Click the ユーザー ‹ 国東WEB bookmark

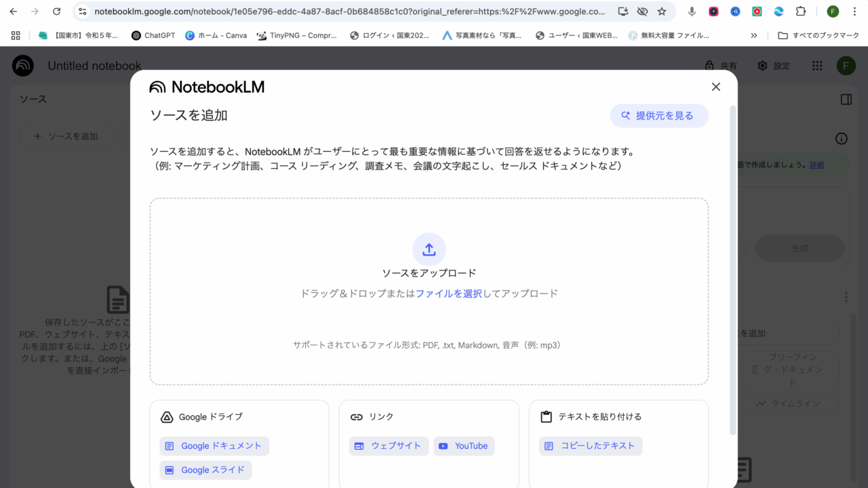576,35
